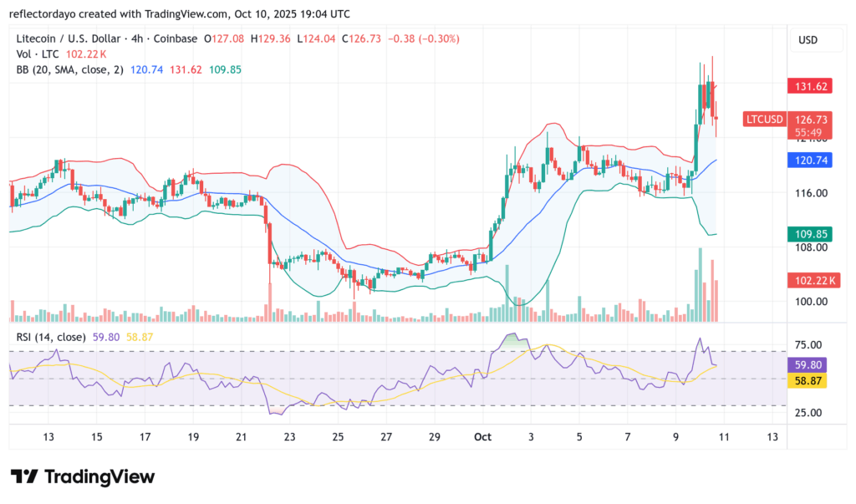Click the 55:49 candle countdown timer

point(808,133)
